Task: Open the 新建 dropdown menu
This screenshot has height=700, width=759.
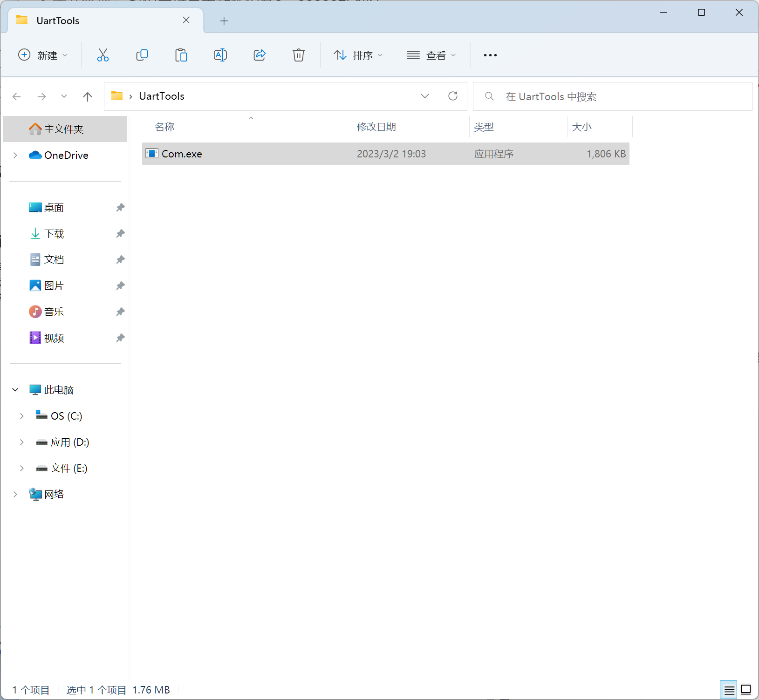Action: [x=43, y=55]
